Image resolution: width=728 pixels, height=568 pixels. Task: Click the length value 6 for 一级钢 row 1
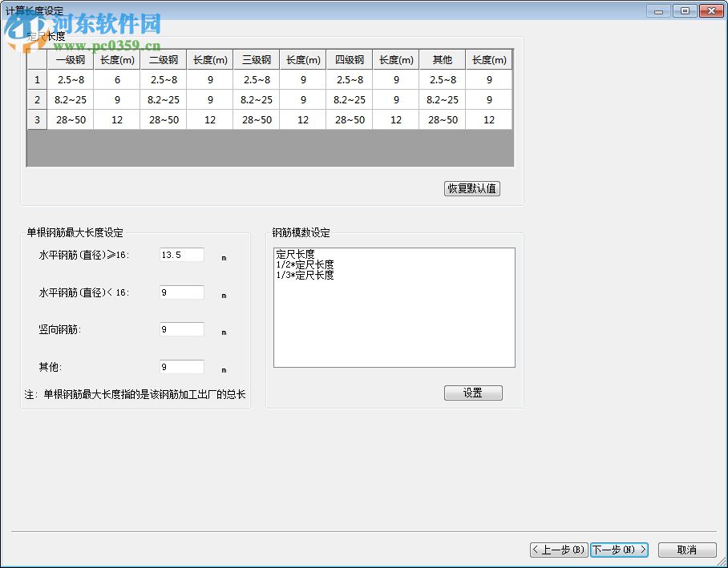point(116,79)
